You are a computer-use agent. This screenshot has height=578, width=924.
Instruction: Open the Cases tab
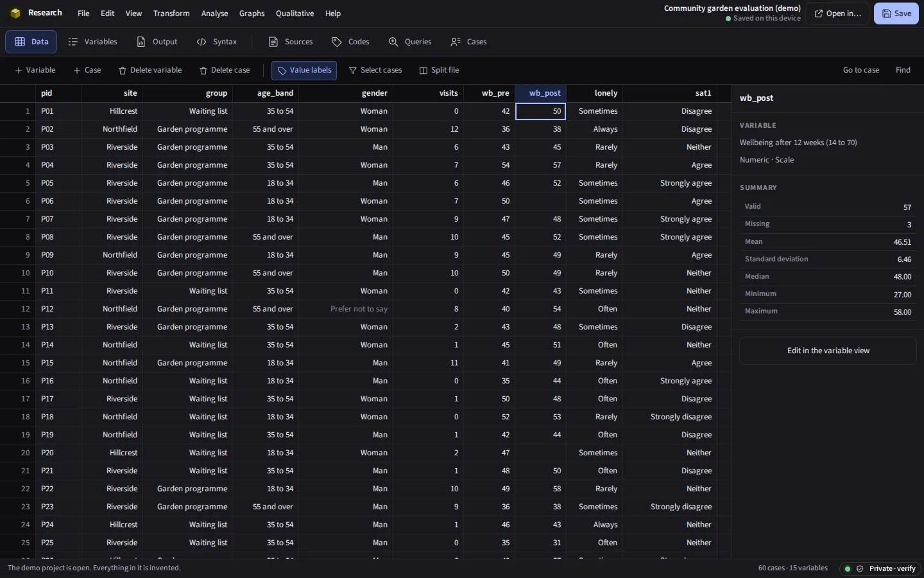469,42
